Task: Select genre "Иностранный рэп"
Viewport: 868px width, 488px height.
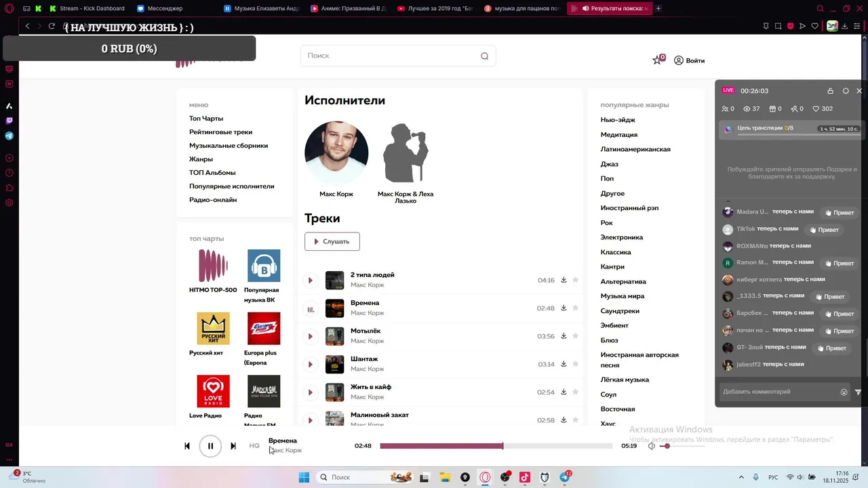Action: pos(629,208)
